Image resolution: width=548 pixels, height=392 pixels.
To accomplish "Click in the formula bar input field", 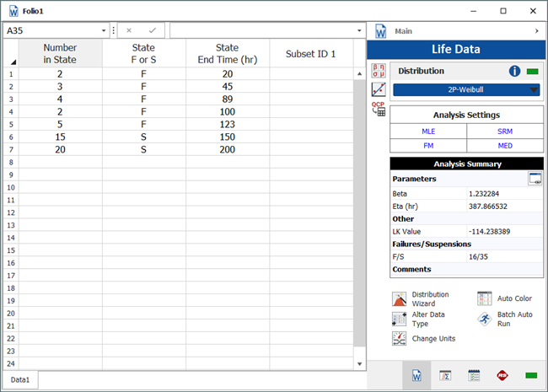I will click(x=262, y=30).
